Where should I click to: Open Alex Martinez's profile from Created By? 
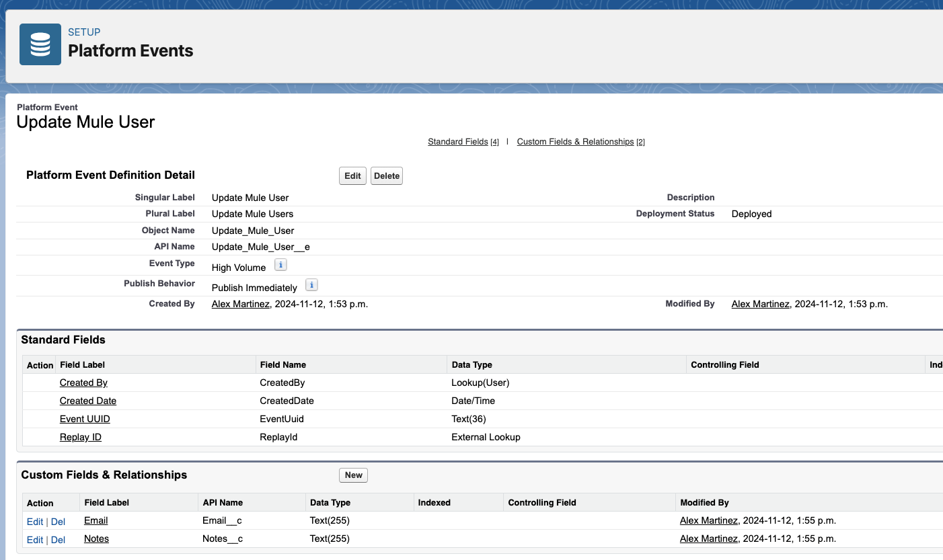click(x=240, y=303)
